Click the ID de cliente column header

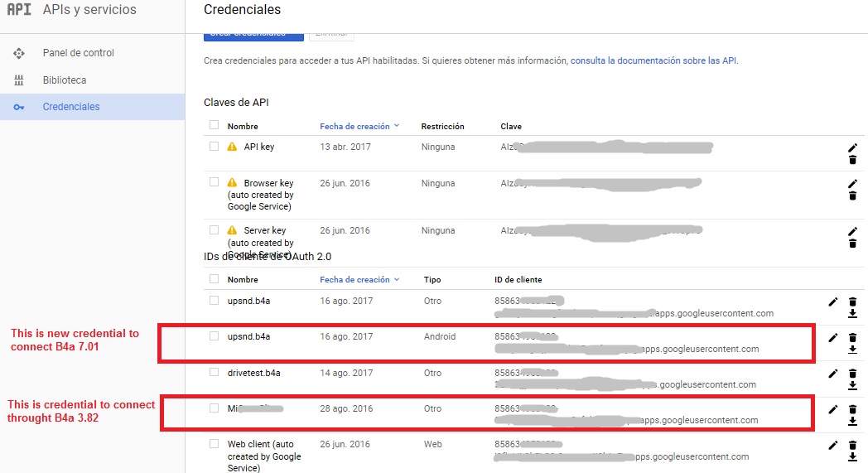click(x=518, y=280)
